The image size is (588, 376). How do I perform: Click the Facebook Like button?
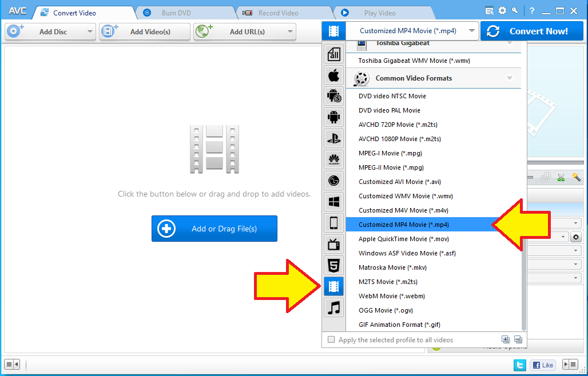543,365
